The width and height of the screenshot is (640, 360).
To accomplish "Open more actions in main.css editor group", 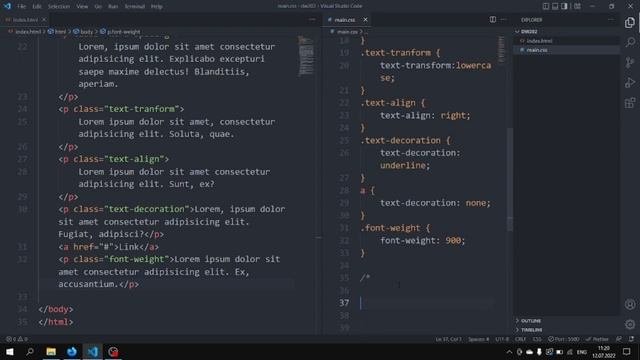I will point(503,20).
